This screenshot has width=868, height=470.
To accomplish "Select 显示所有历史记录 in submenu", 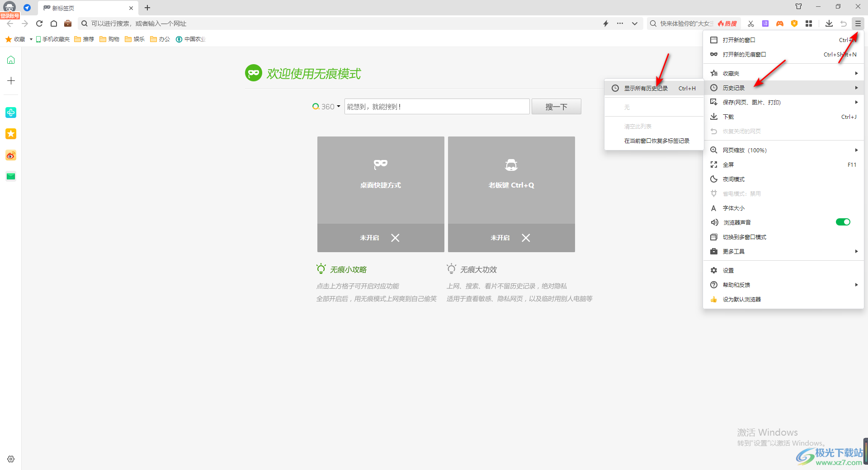I will click(x=654, y=89).
